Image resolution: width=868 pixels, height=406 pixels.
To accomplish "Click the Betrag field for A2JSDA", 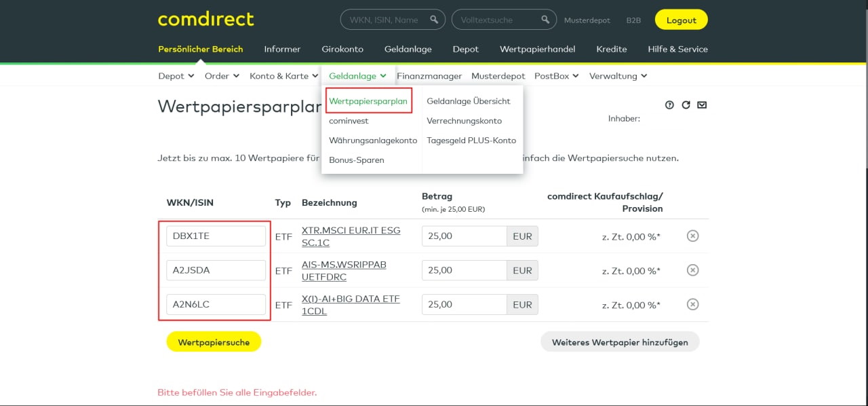I will click(464, 270).
